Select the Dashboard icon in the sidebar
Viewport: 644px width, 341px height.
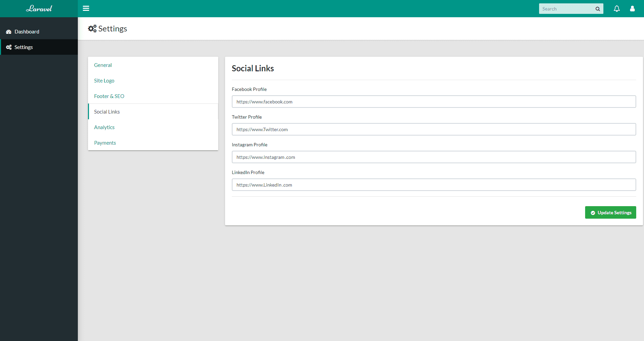(8, 31)
